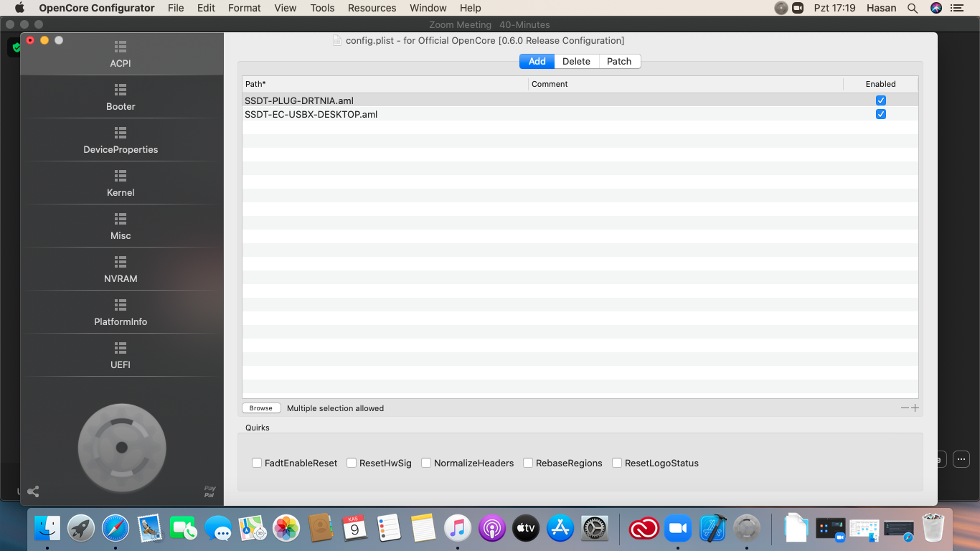Uncheck Enabled for SSDT-EC-USBX-DESKTOP.aml

(881, 114)
